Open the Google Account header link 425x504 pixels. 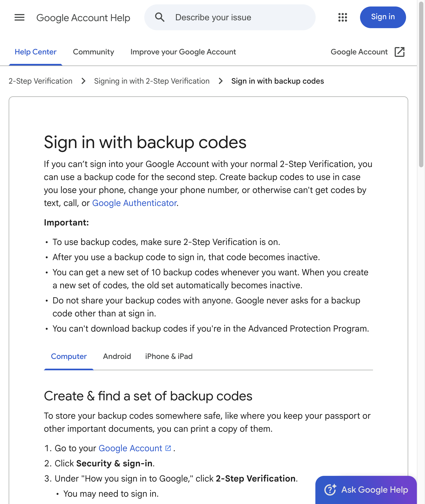[367, 52]
